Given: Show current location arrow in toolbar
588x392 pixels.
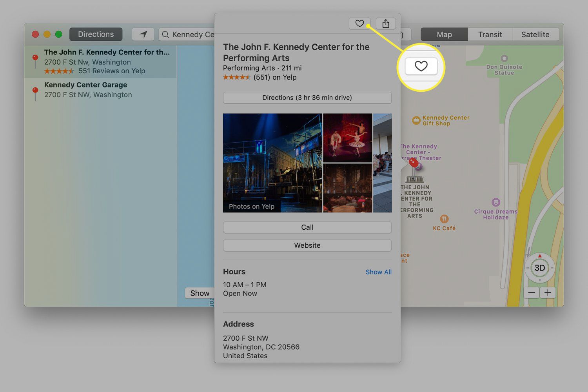Looking at the screenshot, I should pos(143,34).
